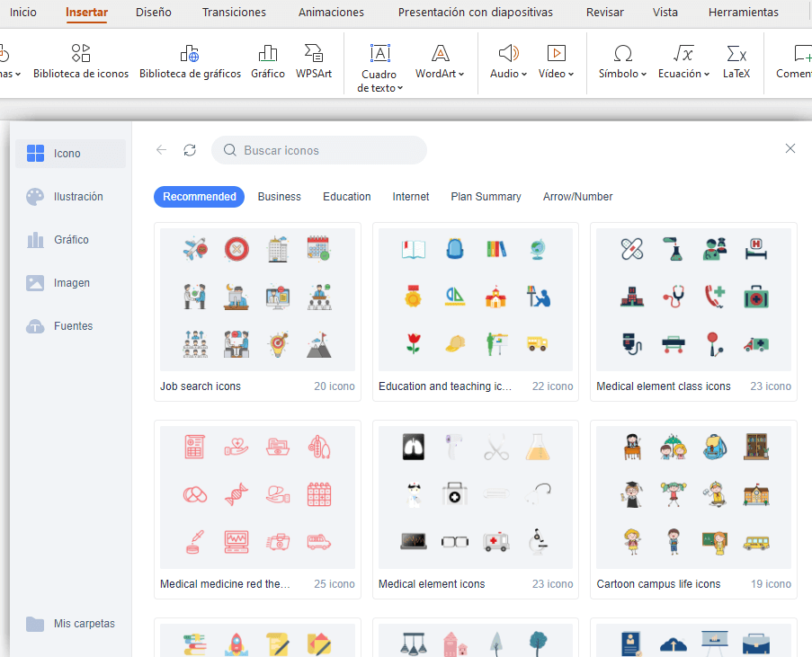The width and height of the screenshot is (812, 657).
Task: Switch to the Revisar tab
Action: click(605, 13)
